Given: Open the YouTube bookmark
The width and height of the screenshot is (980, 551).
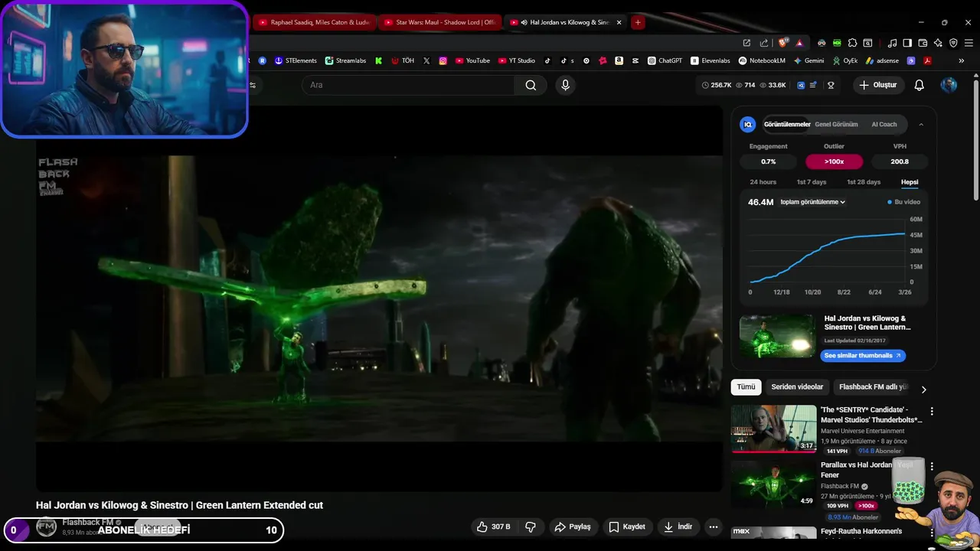Looking at the screenshot, I should coord(472,60).
